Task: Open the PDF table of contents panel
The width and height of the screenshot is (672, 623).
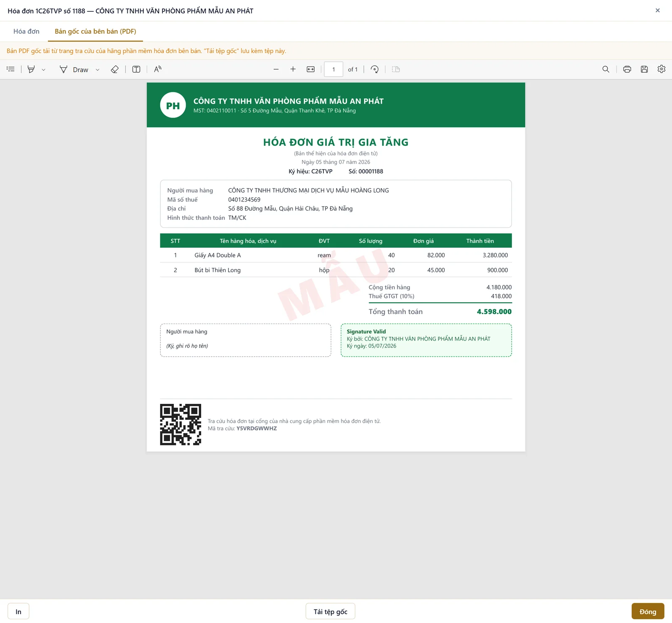Action: pos(11,69)
